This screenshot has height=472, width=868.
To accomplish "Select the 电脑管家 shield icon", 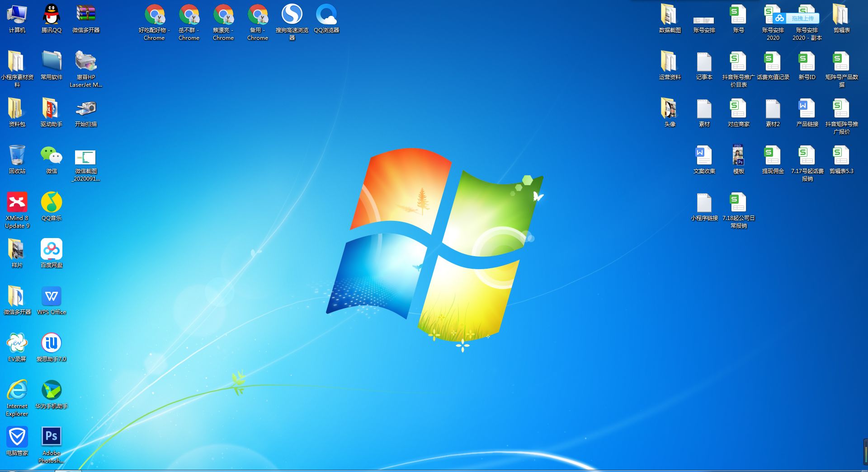I will click(17, 438).
